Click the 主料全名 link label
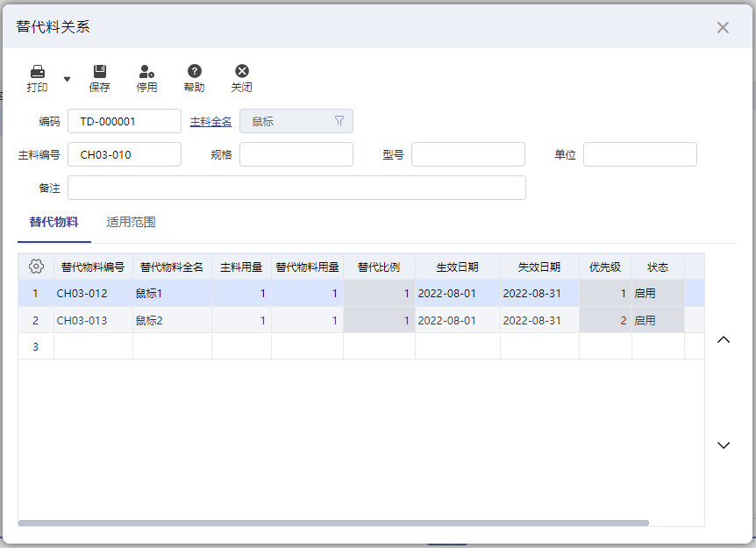Screen dimensions: 756x548 click(x=211, y=120)
